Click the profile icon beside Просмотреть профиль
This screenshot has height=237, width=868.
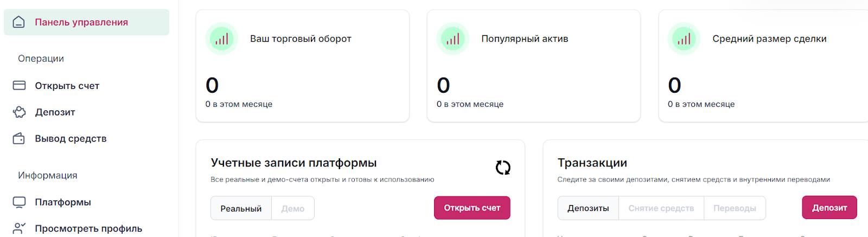click(19, 228)
